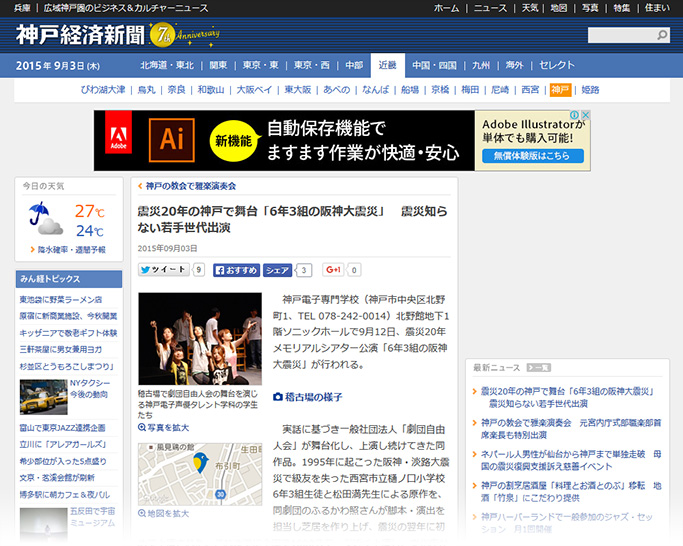The width and height of the screenshot is (683, 546).
Task: Click the Illustrator Ai icon in banner
Action: point(172,140)
